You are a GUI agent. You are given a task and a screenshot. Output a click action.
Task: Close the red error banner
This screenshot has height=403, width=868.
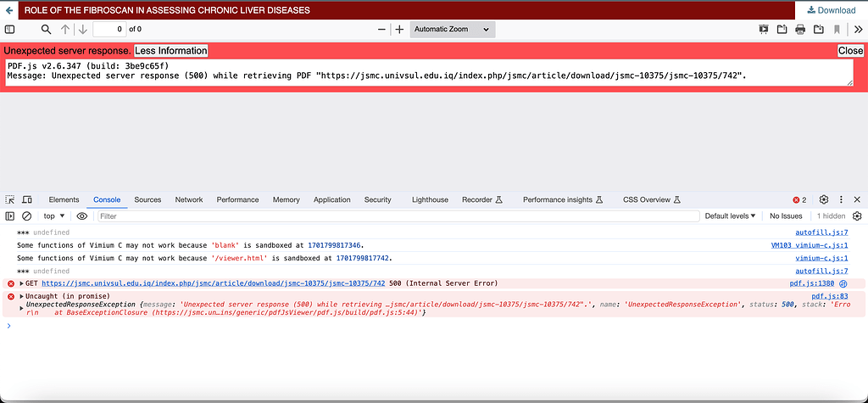850,50
